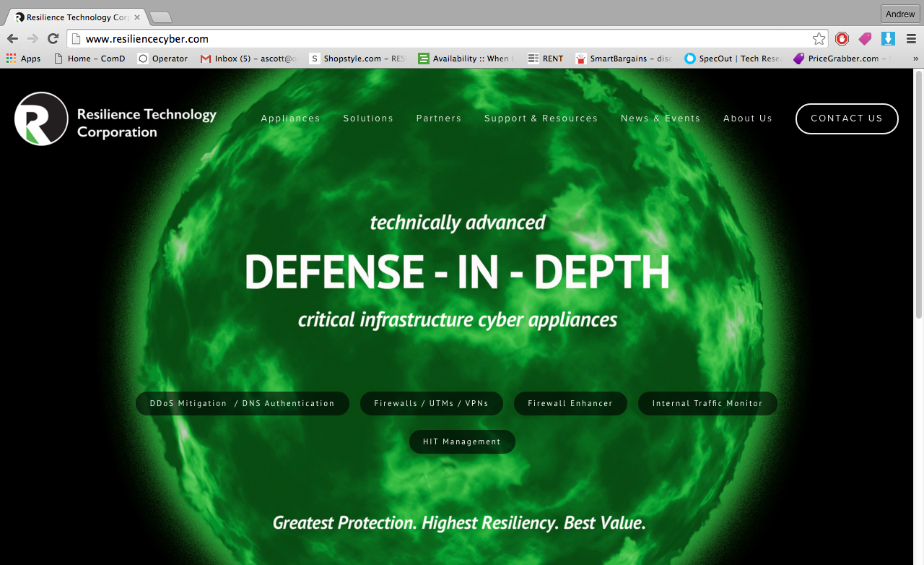Click the blue download extension icon
Screen dimensions: 924x565
point(888,39)
